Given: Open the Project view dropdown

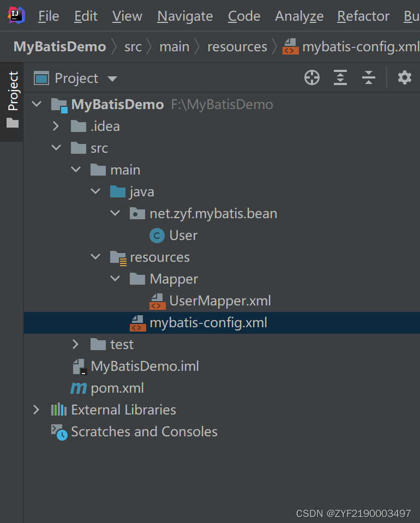Looking at the screenshot, I should point(112,79).
